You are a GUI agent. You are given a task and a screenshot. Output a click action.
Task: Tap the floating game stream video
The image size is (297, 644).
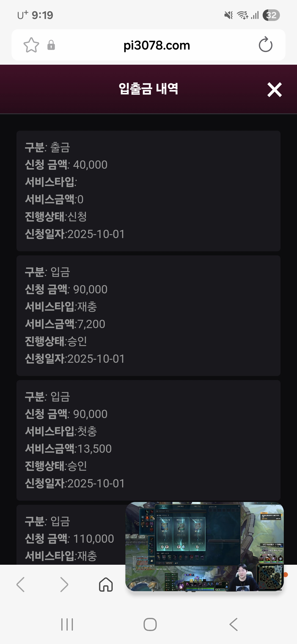point(204,546)
